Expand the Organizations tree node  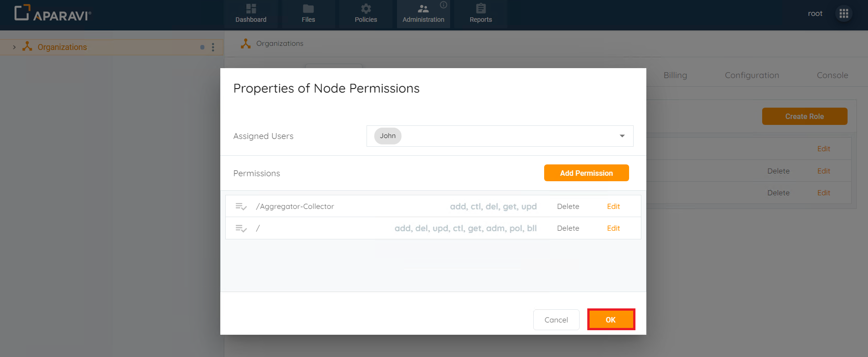click(x=14, y=47)
